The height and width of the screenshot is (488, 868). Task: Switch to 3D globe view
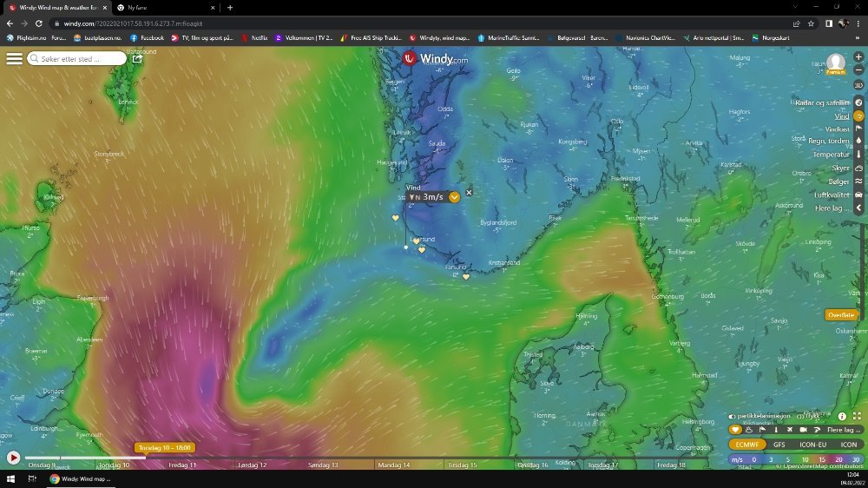tap(858, 85)
